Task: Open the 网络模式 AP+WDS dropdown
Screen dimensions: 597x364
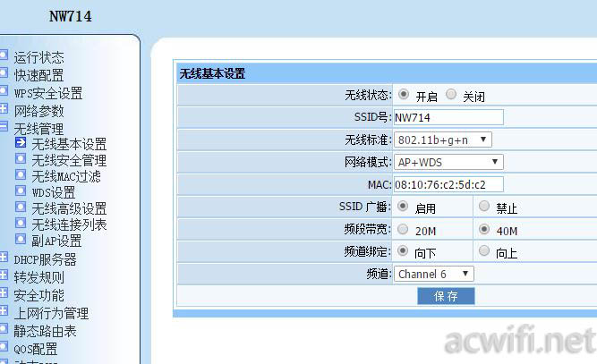Action: coord(448,162)
